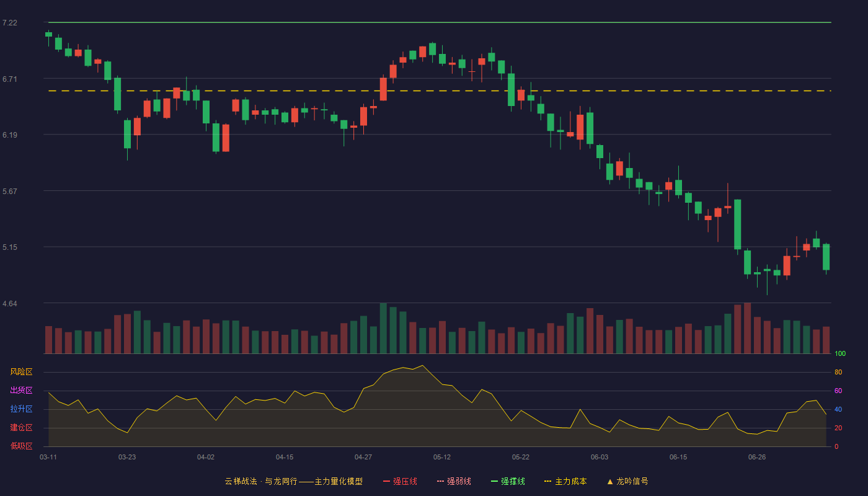The width and height of the screenshot is (868, 496).
Task: Click the yellow dashed 主力成本 legend icon
Action: (x=547, y=481)
